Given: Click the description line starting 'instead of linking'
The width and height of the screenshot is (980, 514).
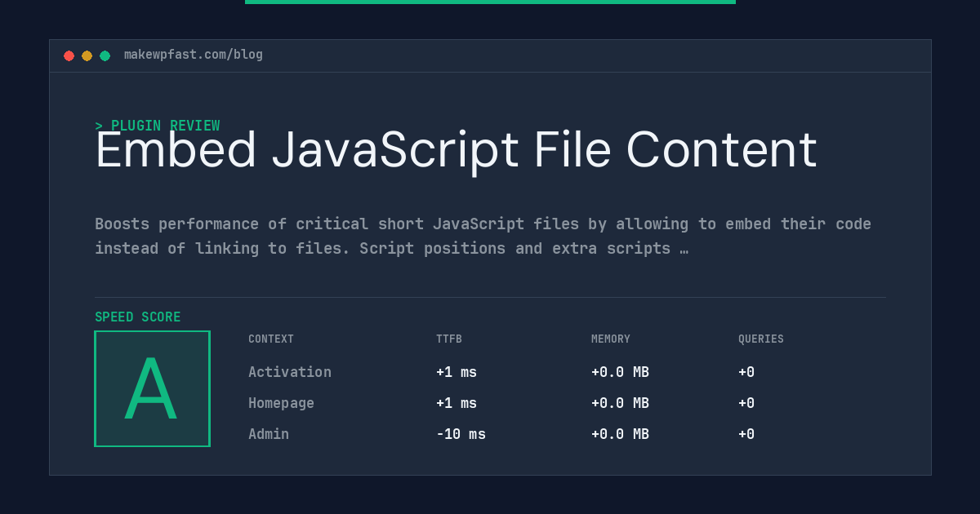Looking at the screenshot, I should 391,249.
